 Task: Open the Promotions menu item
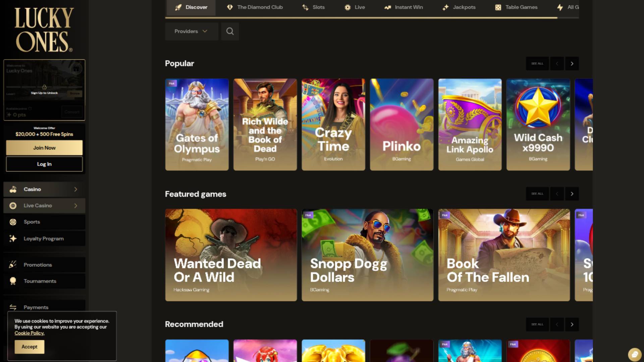[x=44, y=264]
